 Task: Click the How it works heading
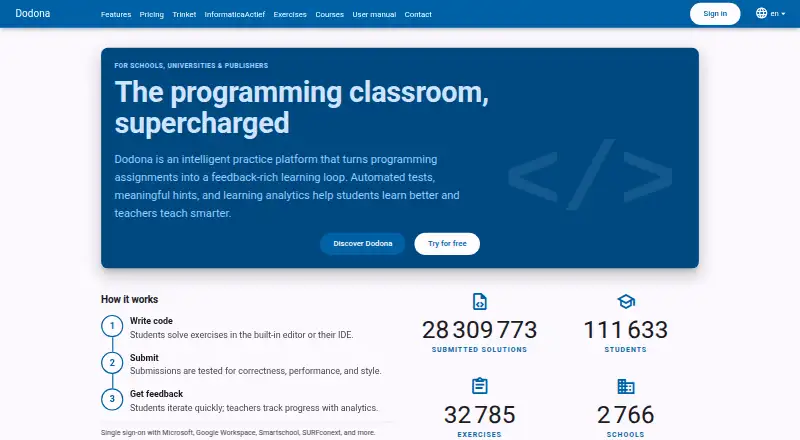[x=130, y=299]
